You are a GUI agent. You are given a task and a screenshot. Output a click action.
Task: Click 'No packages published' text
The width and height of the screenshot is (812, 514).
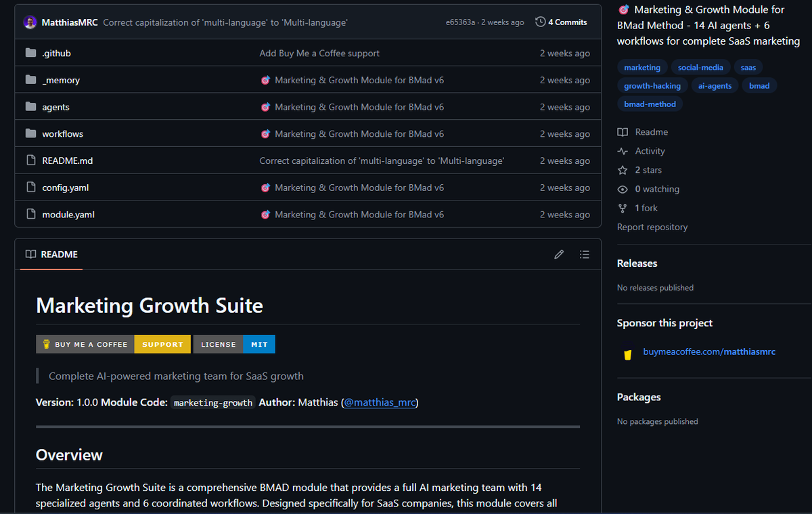(658, 421)
